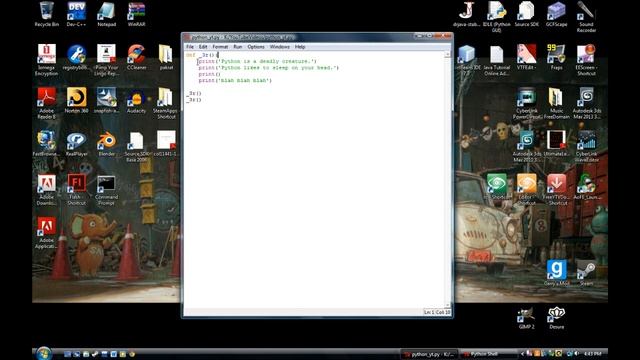Select the CyberLink PowerDirector desktop icon
The width and height of the screenshot is (640, 360).
(527, 103)
